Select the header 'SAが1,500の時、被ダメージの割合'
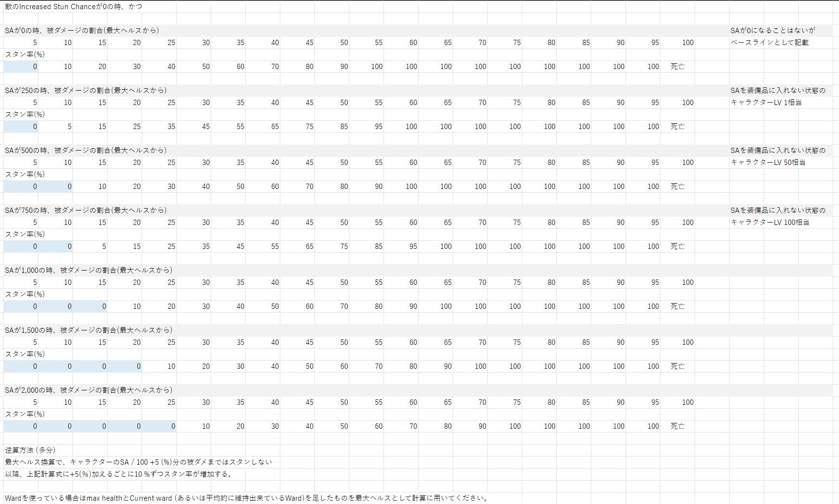This screenshot has width=839, height=504. (x=89, y=330)
